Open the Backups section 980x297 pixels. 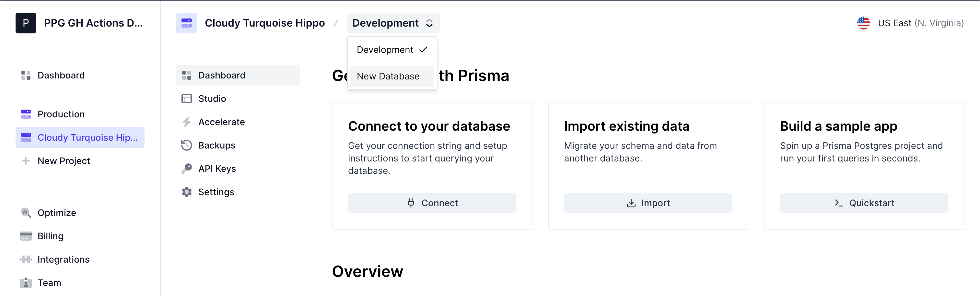[x=238, y=146]
